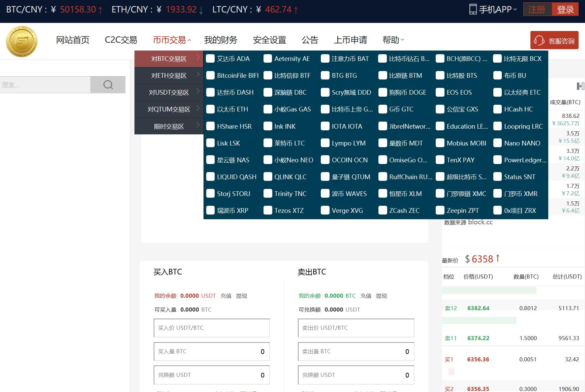Click the 6374.22 sell order price

pos(478,338)
